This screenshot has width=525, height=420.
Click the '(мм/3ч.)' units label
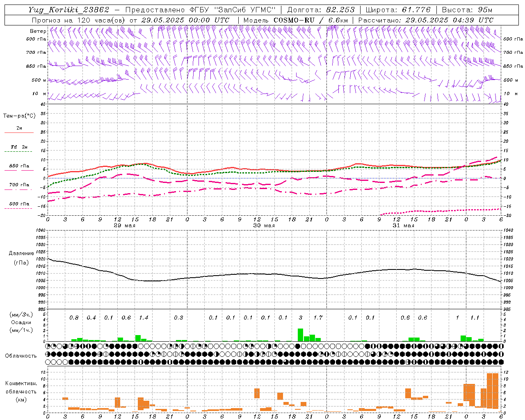(21, 315)
